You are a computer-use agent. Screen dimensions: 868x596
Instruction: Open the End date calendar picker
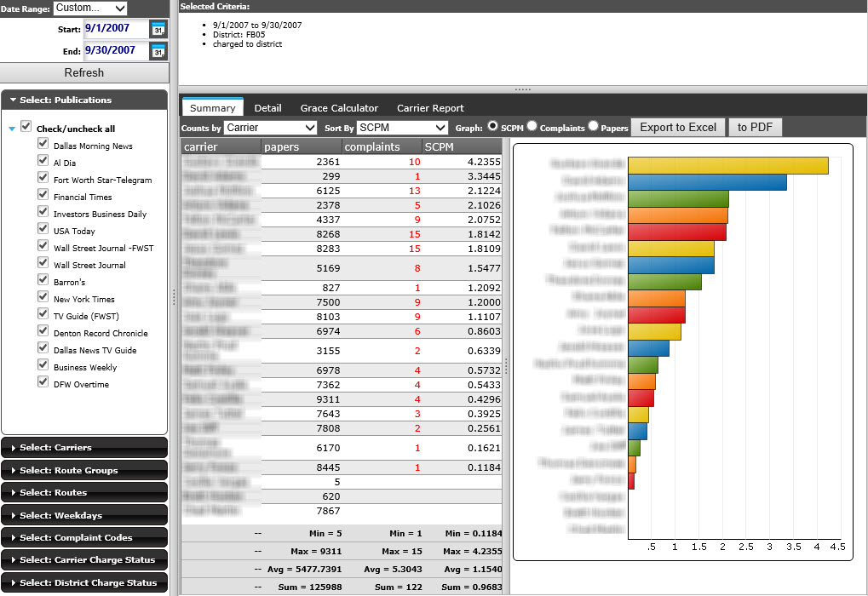[x=158, y=52]
